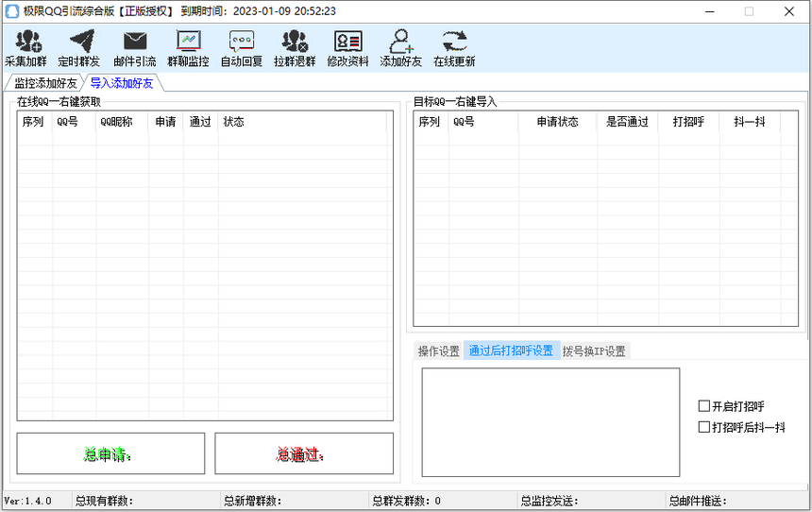The height and width of the screenshot is (512, 812).
Task: Select the 通过后打招呼设置 tab
Action: [x=511, y=350]
